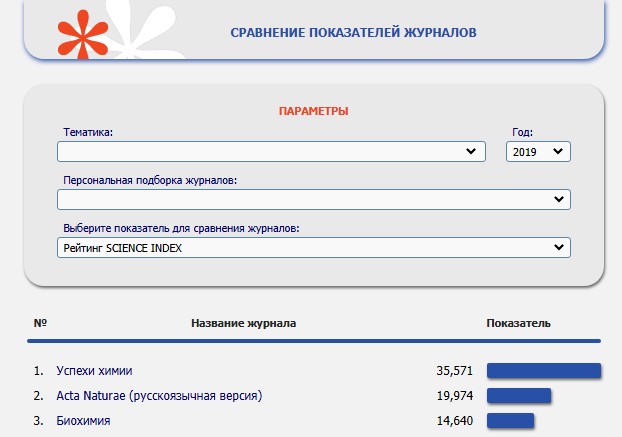Open the journal Успехи химии
Viewport: 622px width, 437px height.
tap(94, 370)
